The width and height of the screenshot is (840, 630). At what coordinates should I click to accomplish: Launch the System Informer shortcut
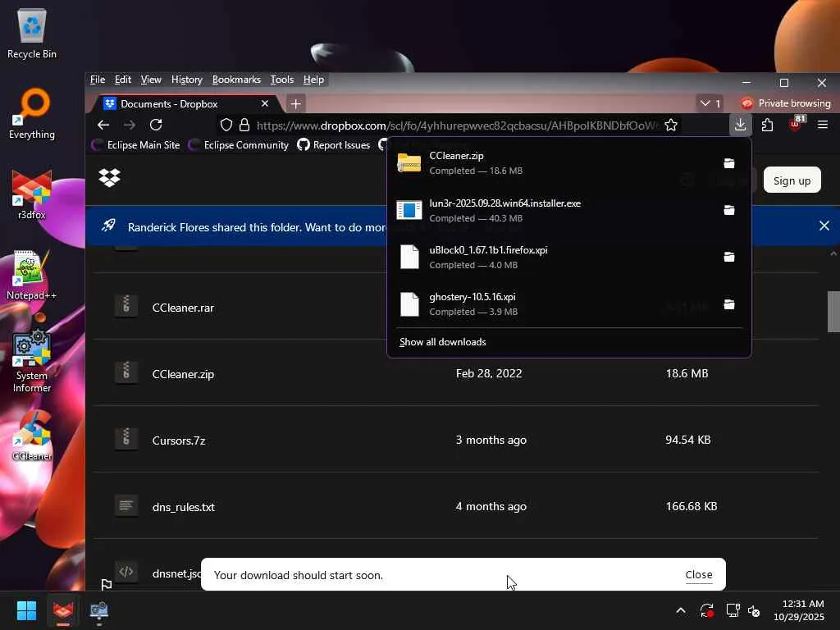[32, 362]
